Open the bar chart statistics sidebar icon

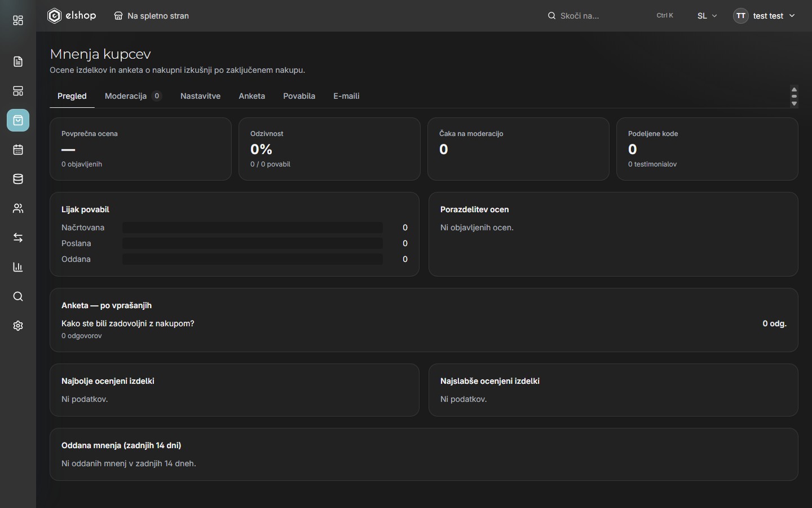point(18,267)
